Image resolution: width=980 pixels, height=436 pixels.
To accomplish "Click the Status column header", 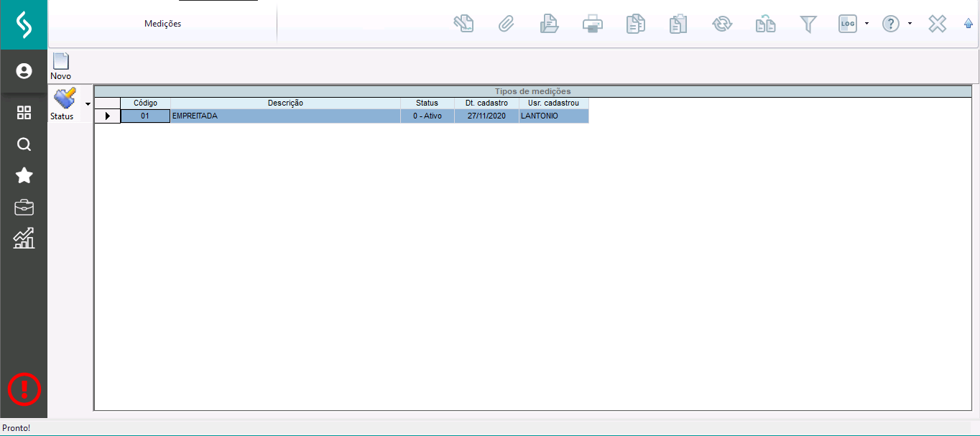I will 427,103.
